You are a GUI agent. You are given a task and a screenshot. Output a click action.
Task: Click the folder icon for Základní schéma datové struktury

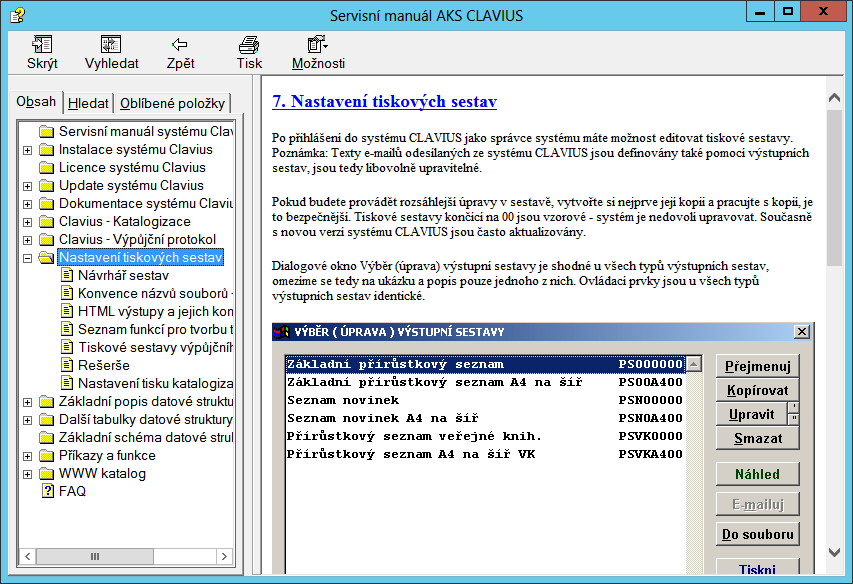[x=47, y=437]
